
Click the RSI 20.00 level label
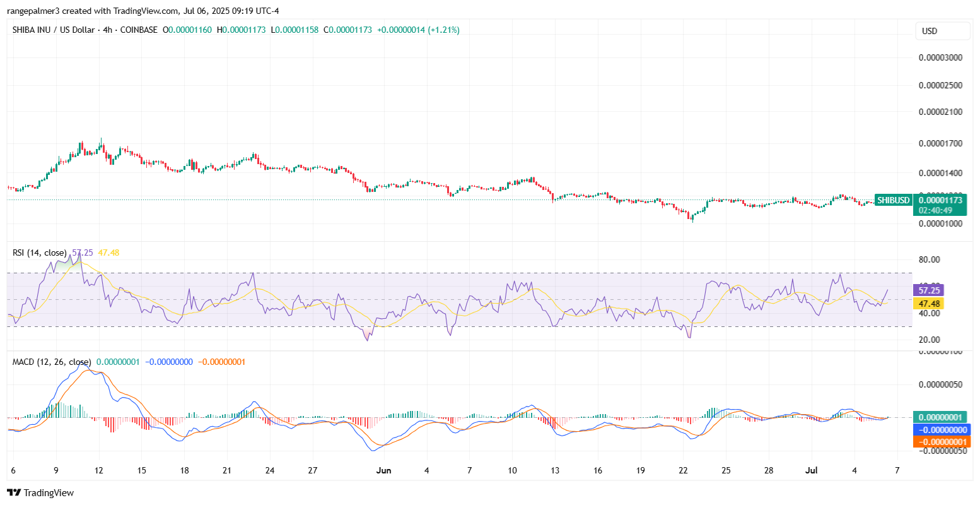(x=929, y=340)
